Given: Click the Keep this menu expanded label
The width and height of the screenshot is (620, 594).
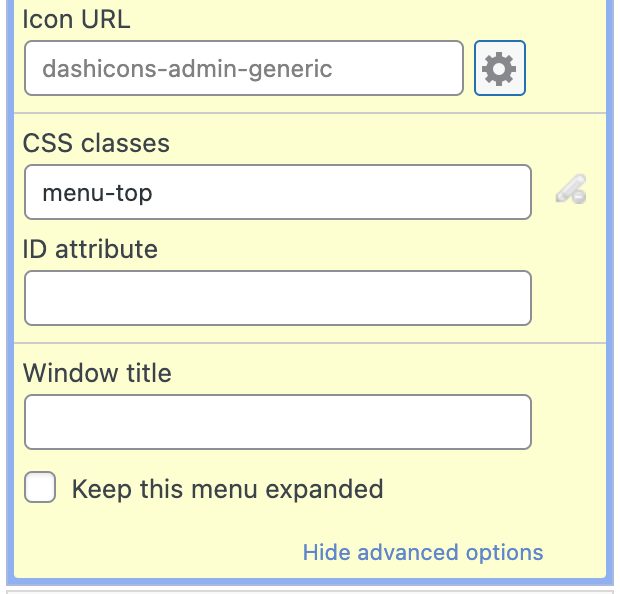Looking at the screenshot, I should [x=227, y=489].
